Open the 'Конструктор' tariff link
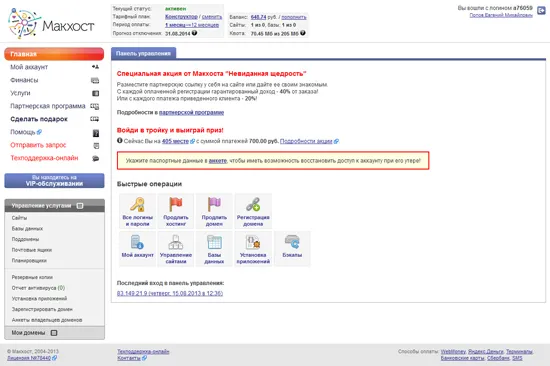 (181, 16)
